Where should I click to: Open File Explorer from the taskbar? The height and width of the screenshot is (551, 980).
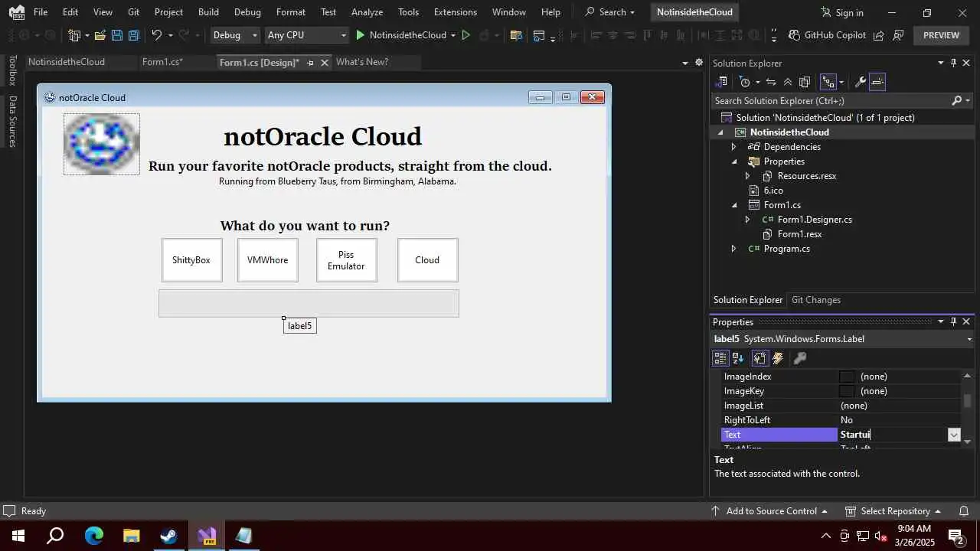(x=132, y=536)
